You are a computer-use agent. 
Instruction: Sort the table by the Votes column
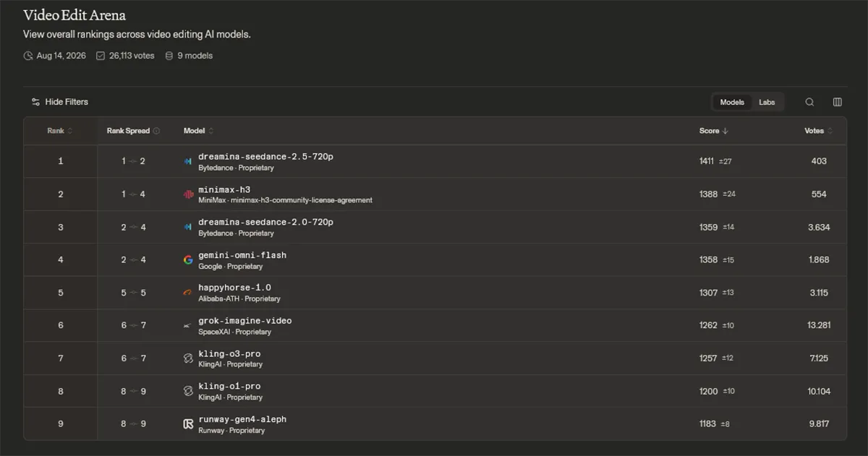pyautogui.click(x=819, y=131)
